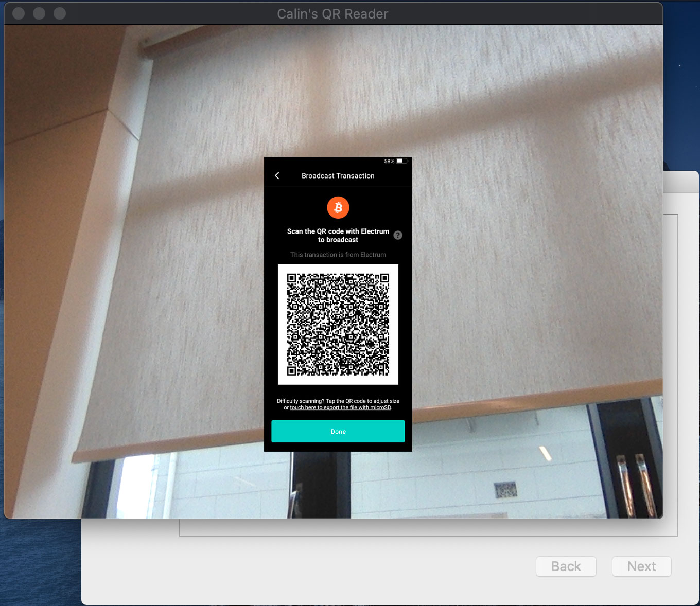Viewport: 700px width, 606px height.
Task: Click the small patterned vent in camera feed
Action: tap(505, 490)
